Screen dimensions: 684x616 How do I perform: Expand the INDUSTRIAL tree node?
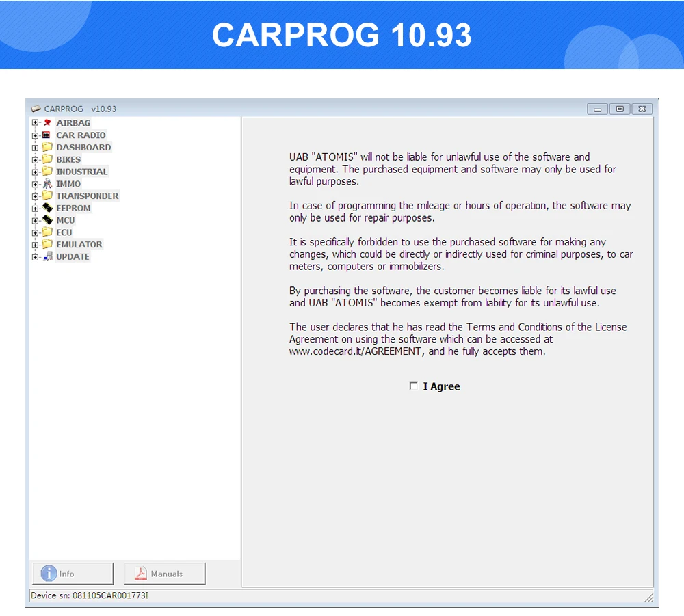click(35, 172)
